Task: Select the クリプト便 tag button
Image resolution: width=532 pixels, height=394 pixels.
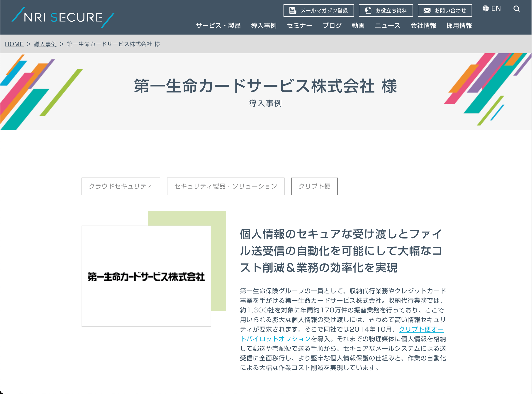Action: click(x=314, y=186)
